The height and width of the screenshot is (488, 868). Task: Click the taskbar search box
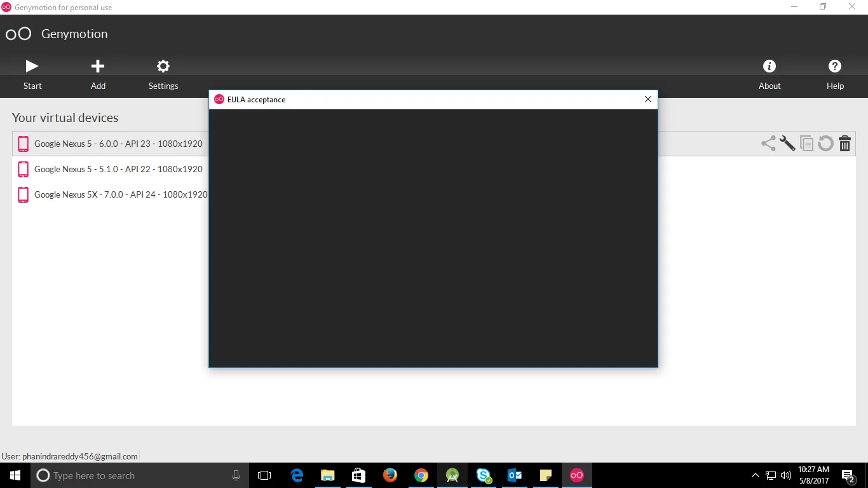tap(139, 475)
